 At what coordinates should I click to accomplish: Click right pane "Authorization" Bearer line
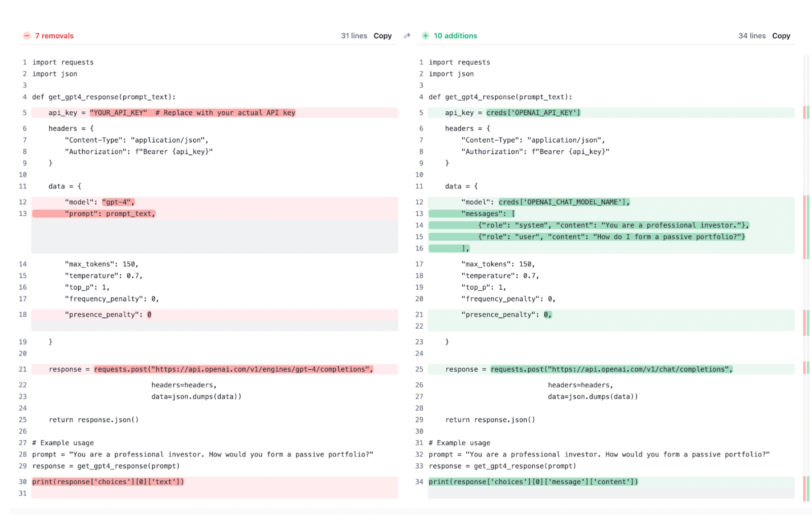click(535, 152)
